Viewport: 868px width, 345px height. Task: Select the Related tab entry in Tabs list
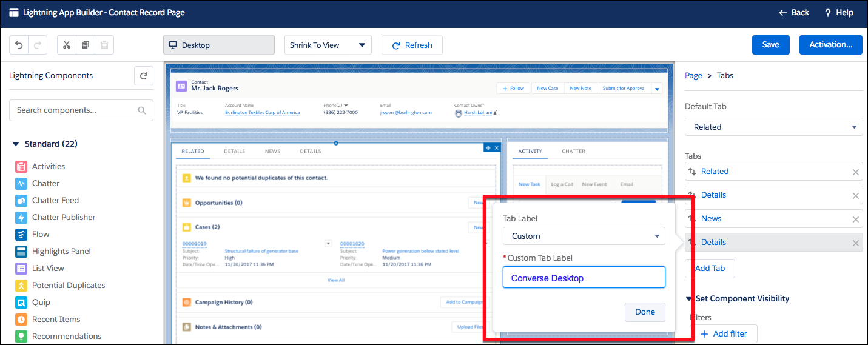pyautogui.click(x=773, y=172)
